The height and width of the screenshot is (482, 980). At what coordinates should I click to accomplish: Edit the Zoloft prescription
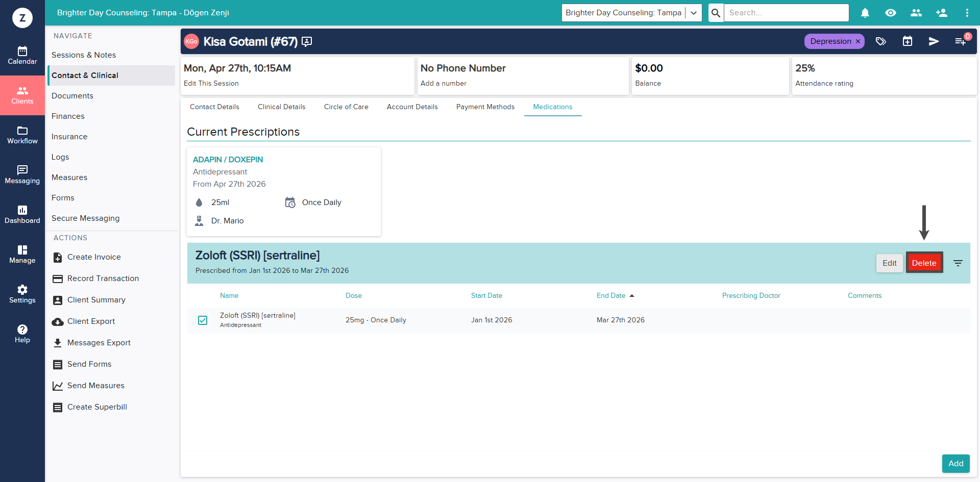tap(890, 263)
